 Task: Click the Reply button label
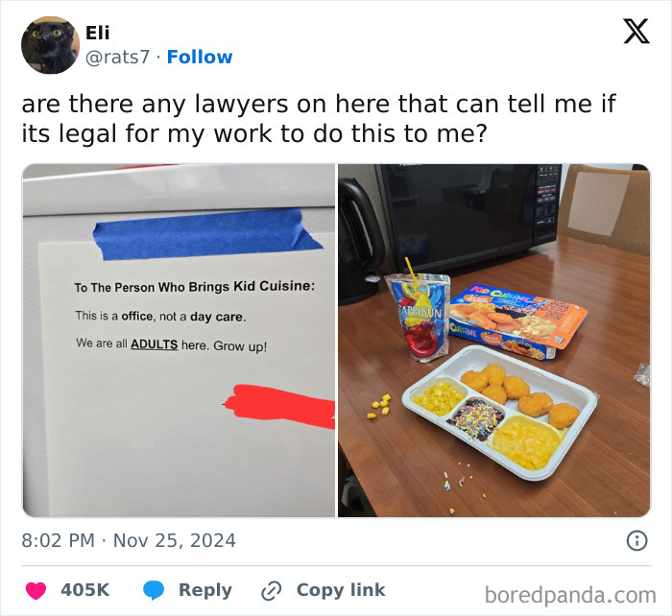point(205,590)
